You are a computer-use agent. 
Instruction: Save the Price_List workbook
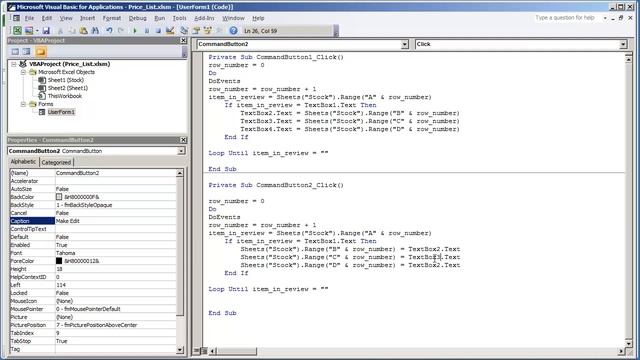click(x=46, y=31)
